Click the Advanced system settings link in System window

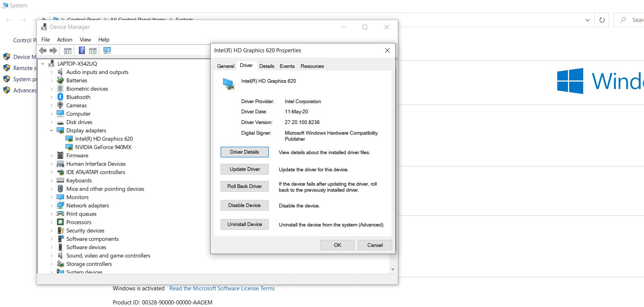[25, 90]
